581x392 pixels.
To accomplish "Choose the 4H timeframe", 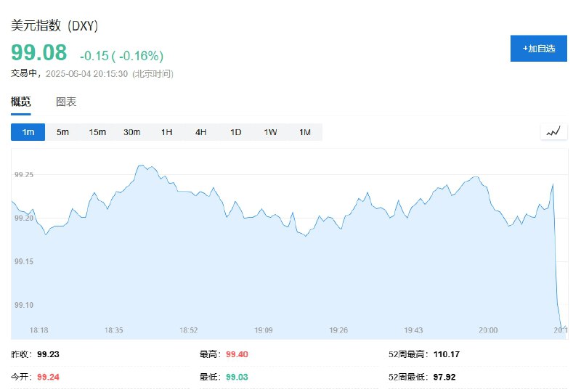I will click(x=201, y=132).
